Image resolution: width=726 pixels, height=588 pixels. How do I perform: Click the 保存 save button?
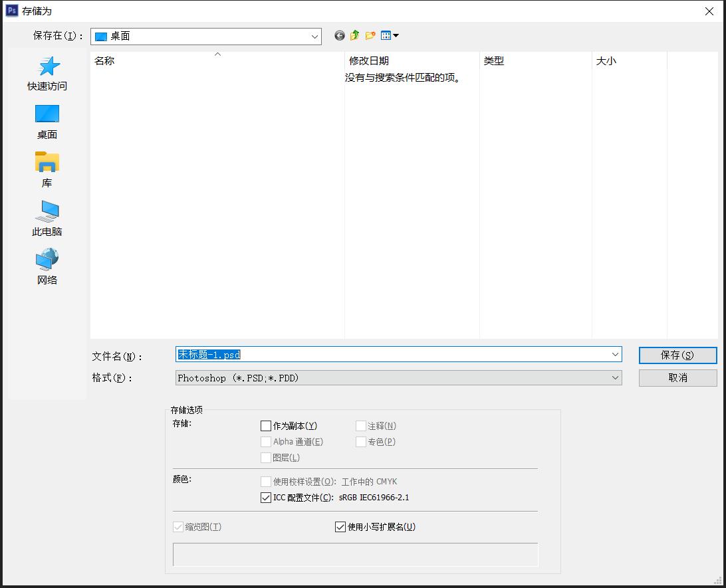(x=677, y=355)
